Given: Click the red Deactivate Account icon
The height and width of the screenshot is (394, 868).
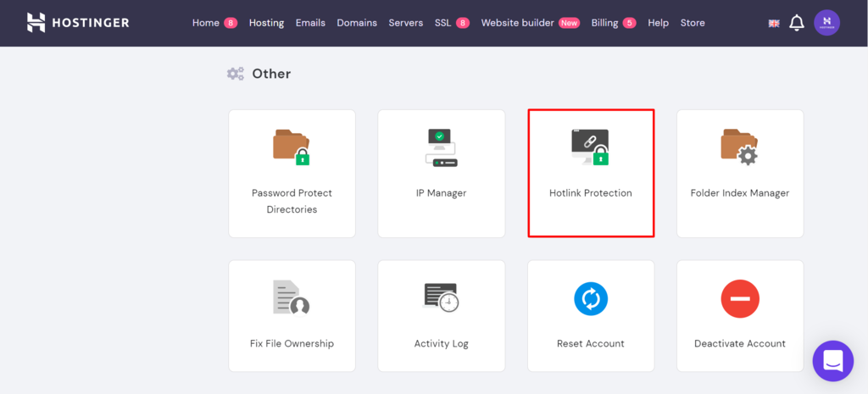Looking at the screenshot, I should [739, 298].
